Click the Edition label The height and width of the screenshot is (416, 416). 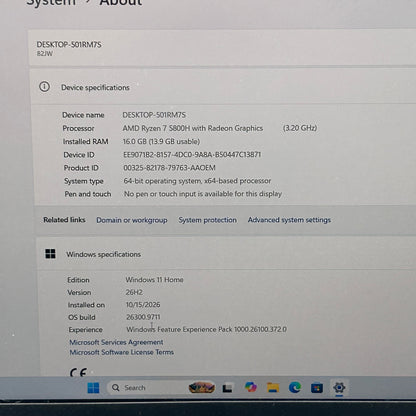[79, 280]
